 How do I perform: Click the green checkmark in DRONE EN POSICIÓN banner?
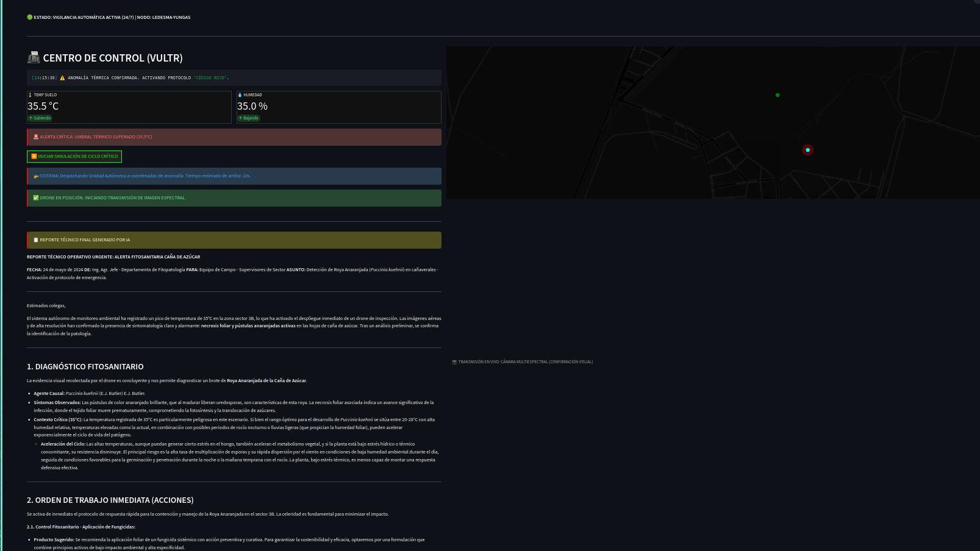(36, 198)
